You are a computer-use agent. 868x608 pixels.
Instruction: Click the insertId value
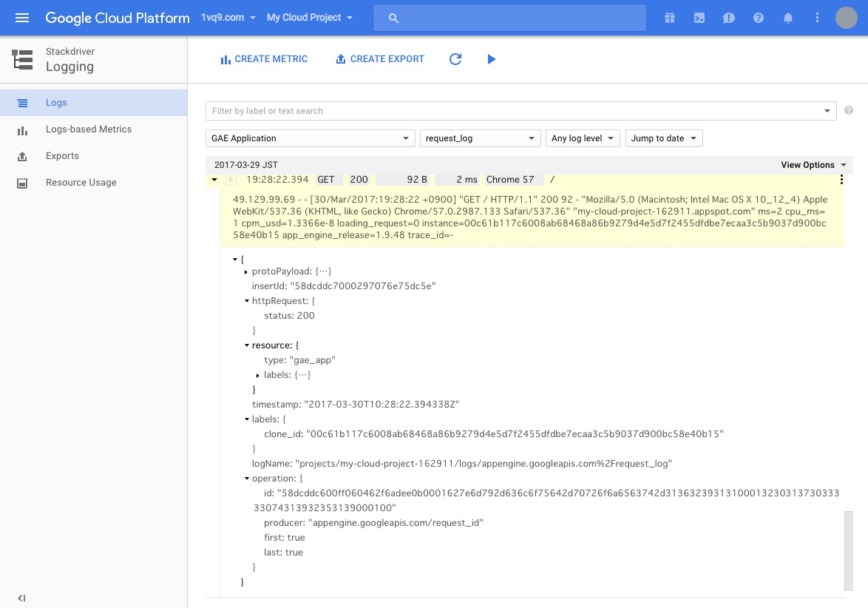(x=362, y=286)
